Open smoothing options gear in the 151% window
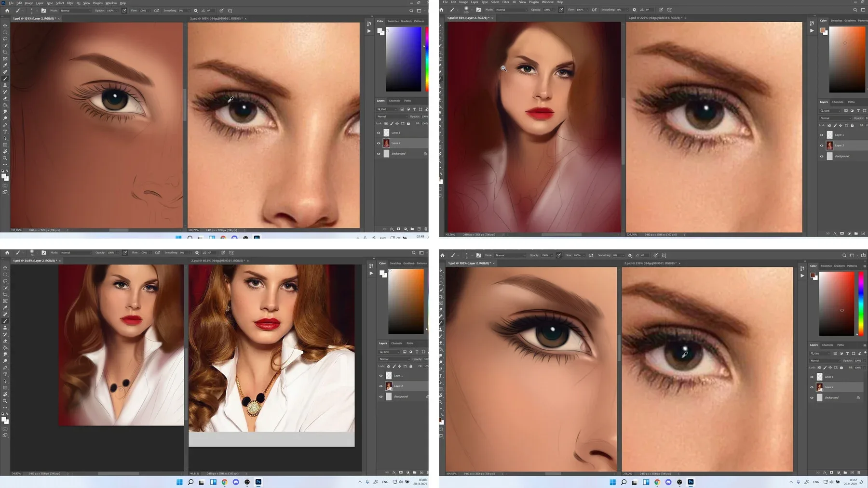868x488 pixels. [x=195, y=11]
